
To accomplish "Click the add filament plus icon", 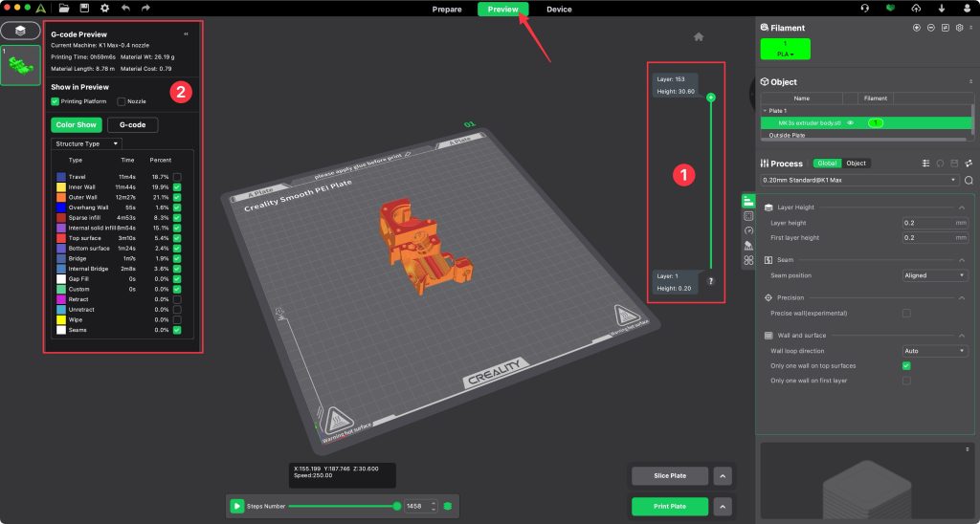I will click(x=917, y=28).
